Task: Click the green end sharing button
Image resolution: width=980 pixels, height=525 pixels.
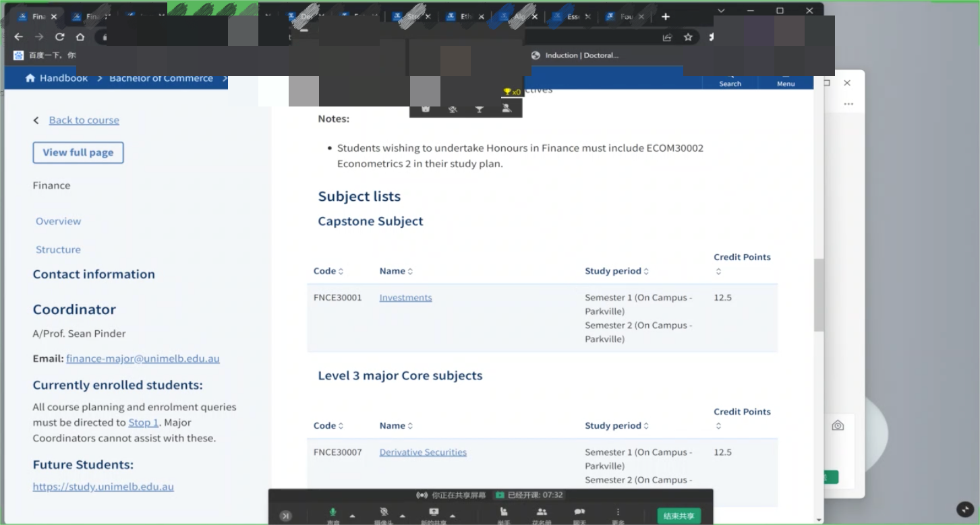Action: click(679, 516)
